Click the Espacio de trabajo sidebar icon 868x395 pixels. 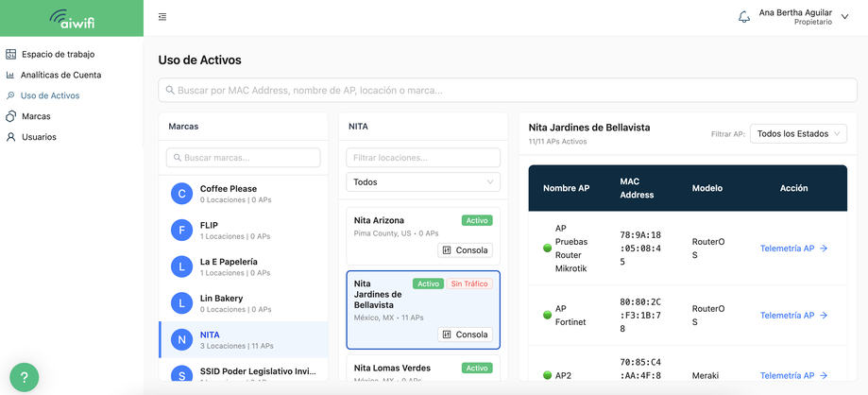click(10, 54)
